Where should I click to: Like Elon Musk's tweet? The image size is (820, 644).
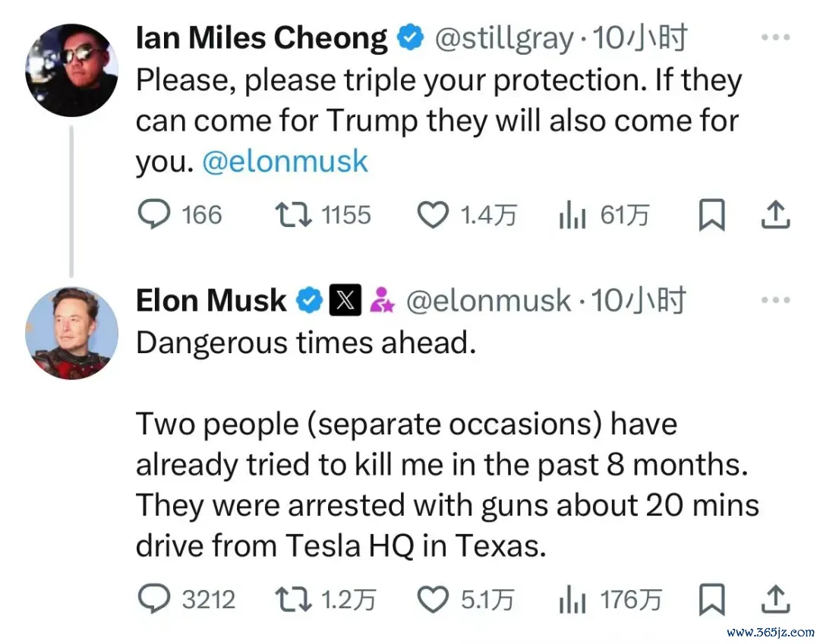tap(434, 599)
